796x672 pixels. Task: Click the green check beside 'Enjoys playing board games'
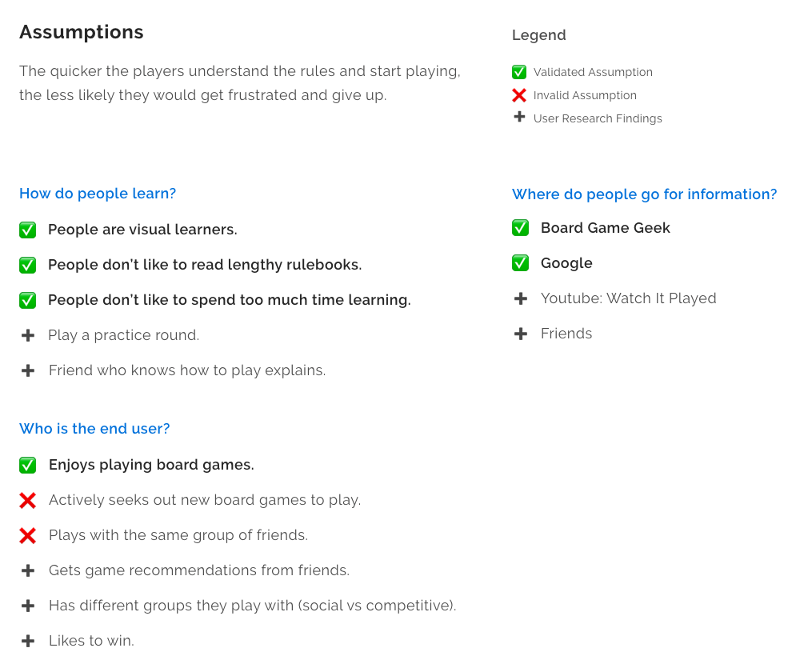[x=27, y=465]
